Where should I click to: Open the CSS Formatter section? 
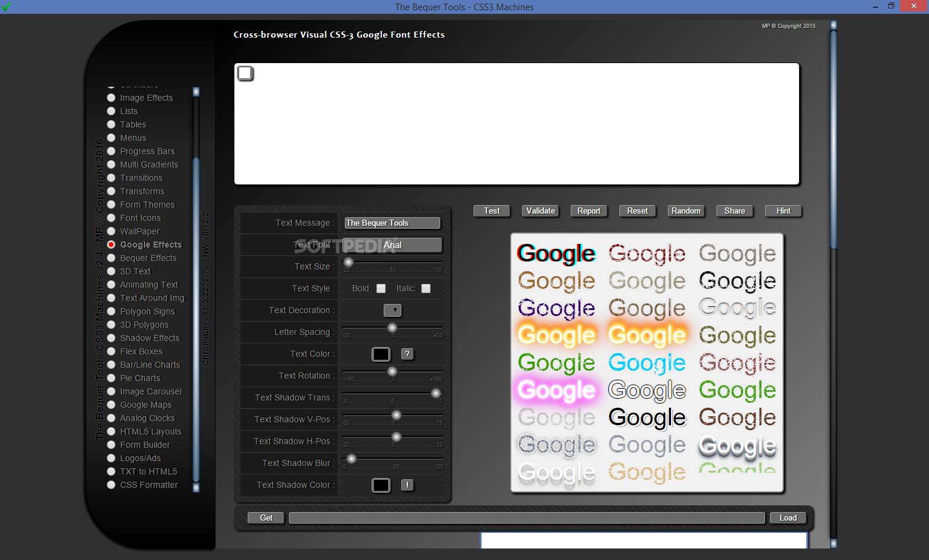click(149, 485)
